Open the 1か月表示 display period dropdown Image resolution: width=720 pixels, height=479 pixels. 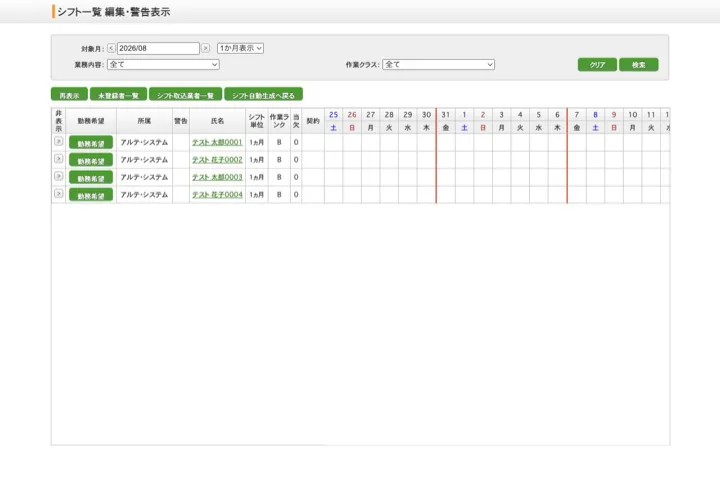240,48
